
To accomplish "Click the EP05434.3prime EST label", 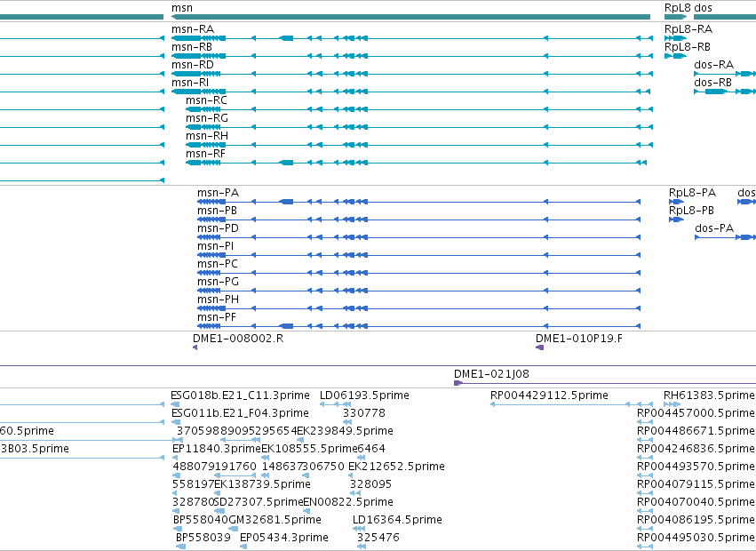I will (284, 538).
